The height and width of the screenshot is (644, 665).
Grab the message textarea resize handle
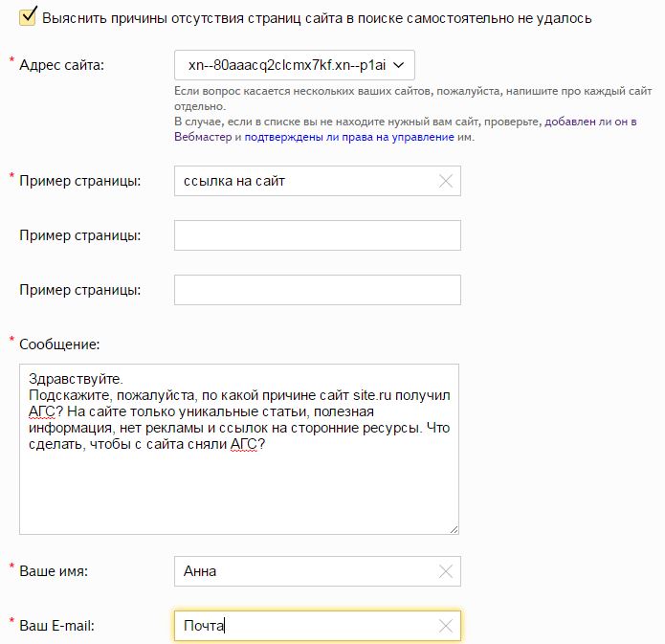click(454, 528)
